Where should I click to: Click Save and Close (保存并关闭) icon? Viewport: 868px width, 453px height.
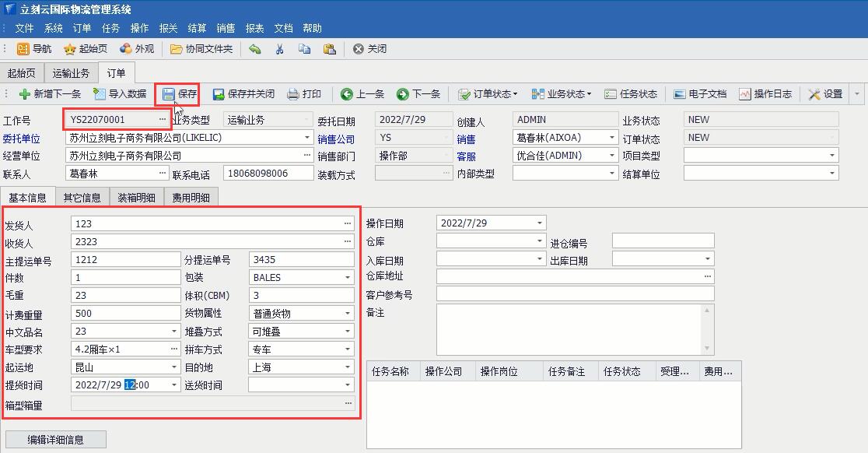pyautogui.click(x=219, y=94)
